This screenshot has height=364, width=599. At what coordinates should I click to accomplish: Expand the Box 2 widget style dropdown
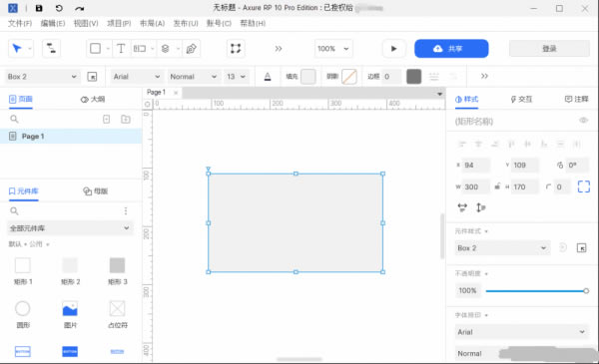coord(502,248)
